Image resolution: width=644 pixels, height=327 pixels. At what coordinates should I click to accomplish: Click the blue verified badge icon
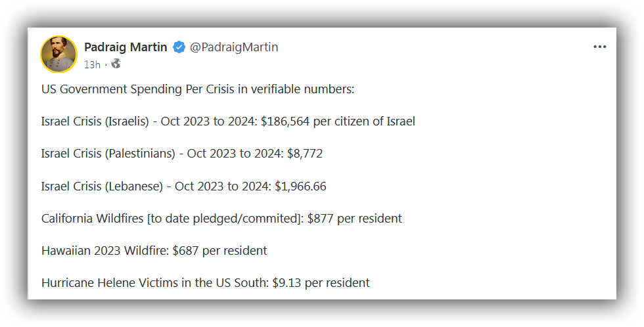pos(179,47)
